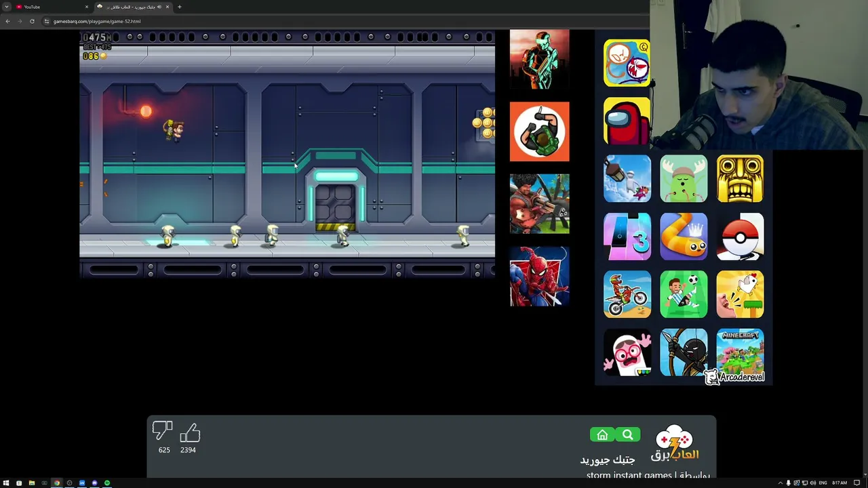Go back to previous page
This screenshot has height=488, width=868.
pyautogui.click(x=7, y=21)
